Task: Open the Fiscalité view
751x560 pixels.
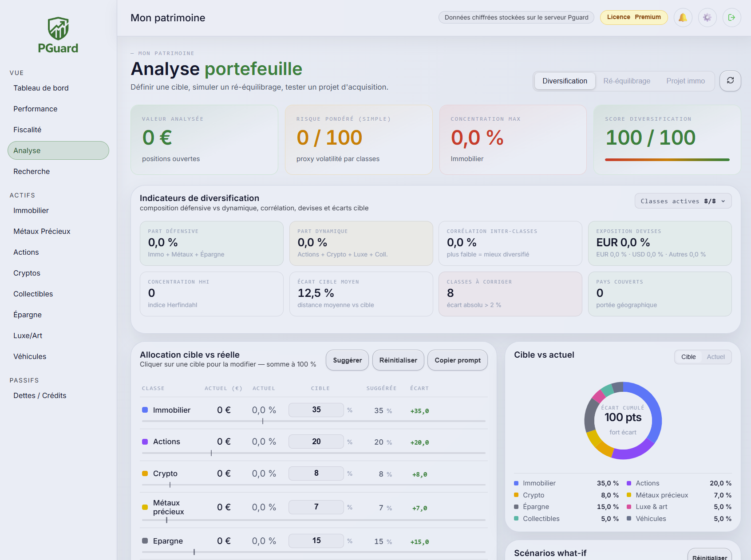Action: [x=58, y=130]
